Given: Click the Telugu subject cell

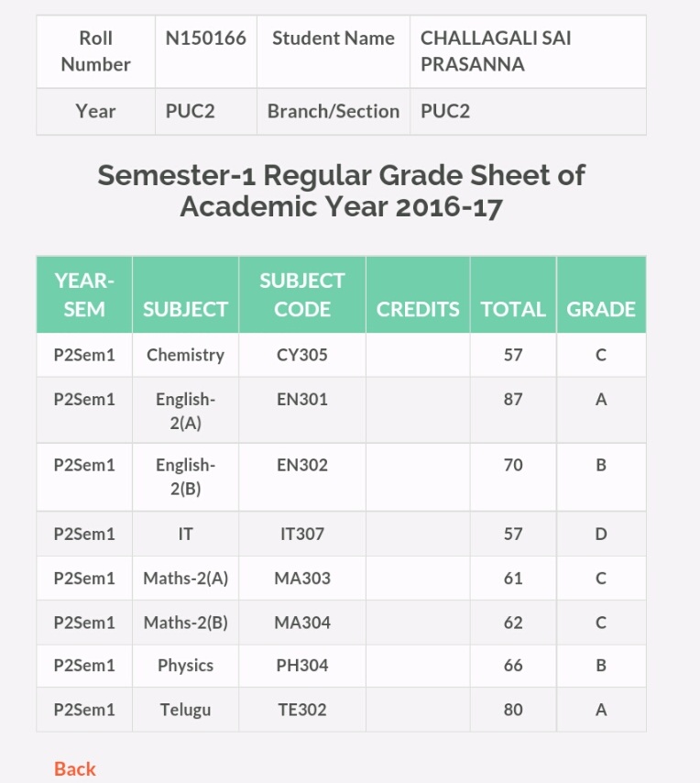Looking at the screenshot, I should click(186, 710).
